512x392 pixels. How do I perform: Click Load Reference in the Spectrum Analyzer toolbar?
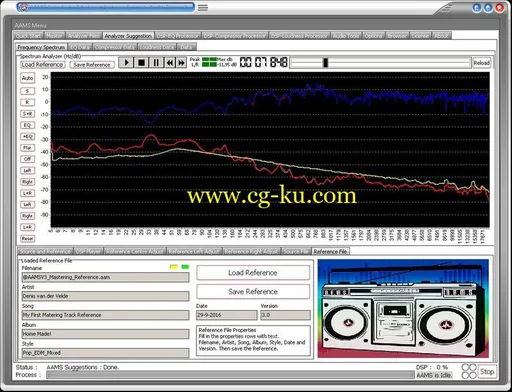(42, 65)
